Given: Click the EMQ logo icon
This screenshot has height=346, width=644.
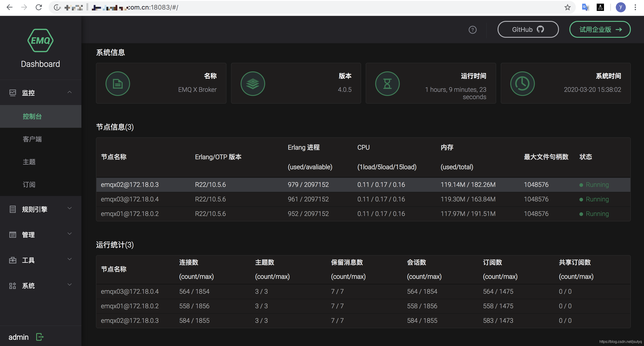Looking at the screenshot, I should click(40, 40).
